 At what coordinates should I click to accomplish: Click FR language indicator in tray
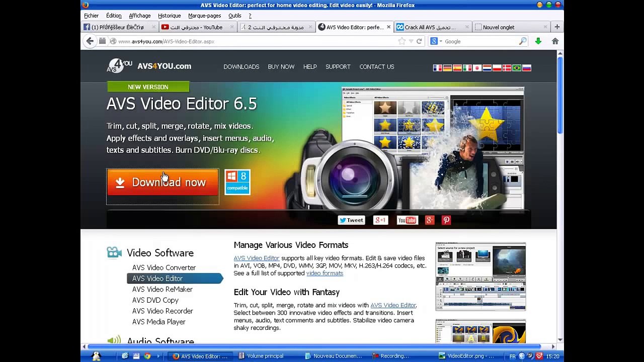tap(512, 356)
